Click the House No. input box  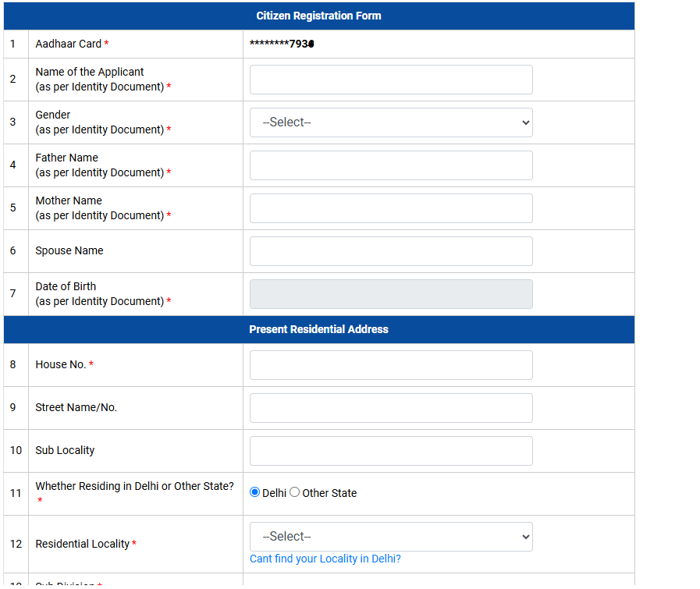390,365
